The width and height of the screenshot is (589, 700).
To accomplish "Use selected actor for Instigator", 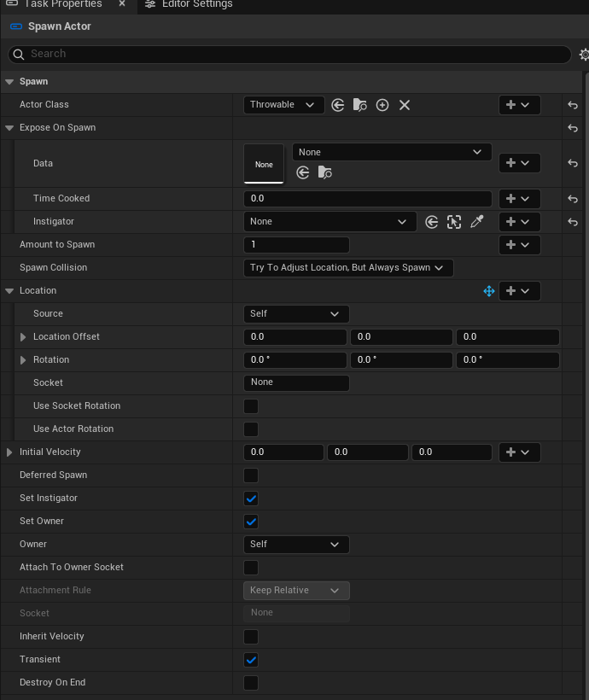I will click(x=431, y=222).
